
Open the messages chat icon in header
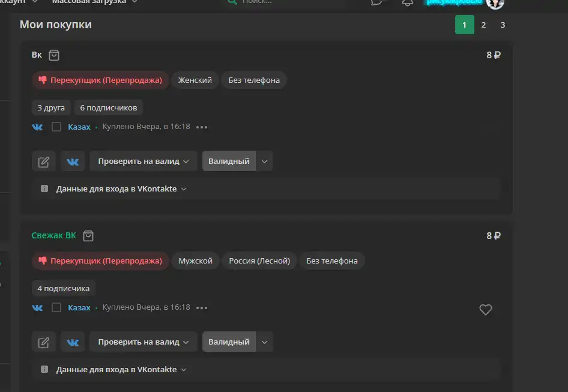pyautogui.click(x=376, y=2)
